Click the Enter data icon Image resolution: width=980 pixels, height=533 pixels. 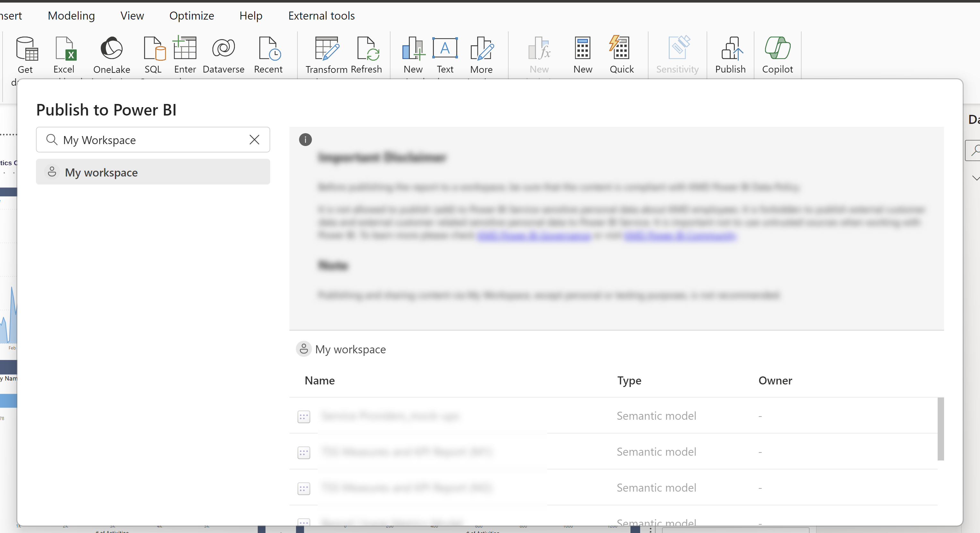(185, 47)
